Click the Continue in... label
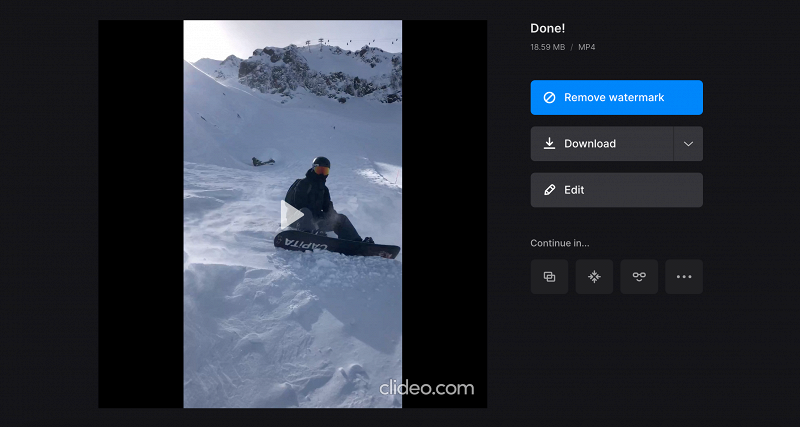This screenshot has height=427, width=800. pos(560,243)
